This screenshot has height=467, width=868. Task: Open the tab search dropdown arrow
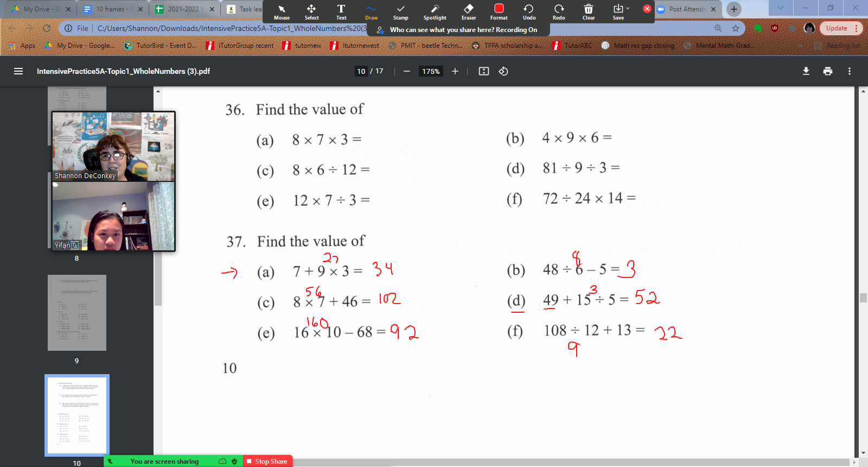780,8
